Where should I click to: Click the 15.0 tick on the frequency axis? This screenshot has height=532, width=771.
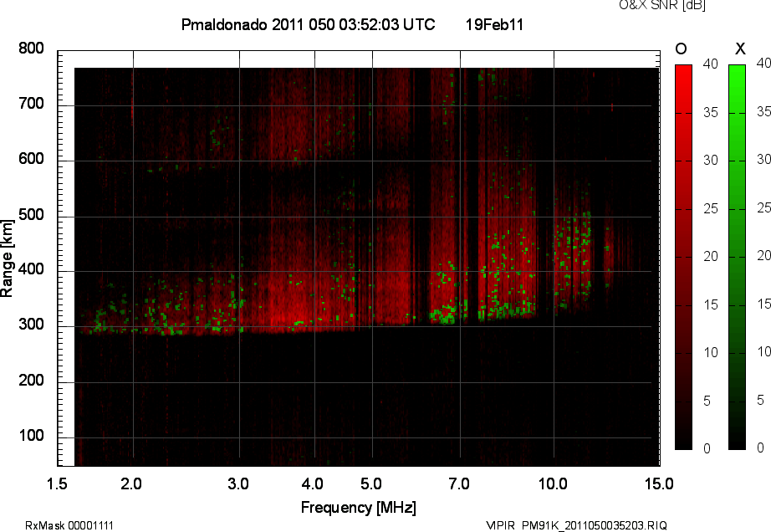pyautogui.click(x=658, y=483)
